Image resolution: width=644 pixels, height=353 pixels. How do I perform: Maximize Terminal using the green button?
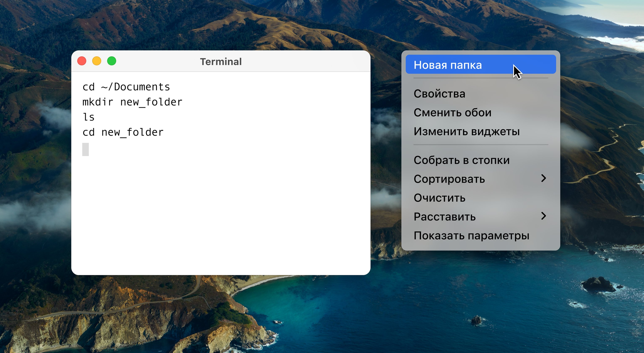click(x=112, y=61)
